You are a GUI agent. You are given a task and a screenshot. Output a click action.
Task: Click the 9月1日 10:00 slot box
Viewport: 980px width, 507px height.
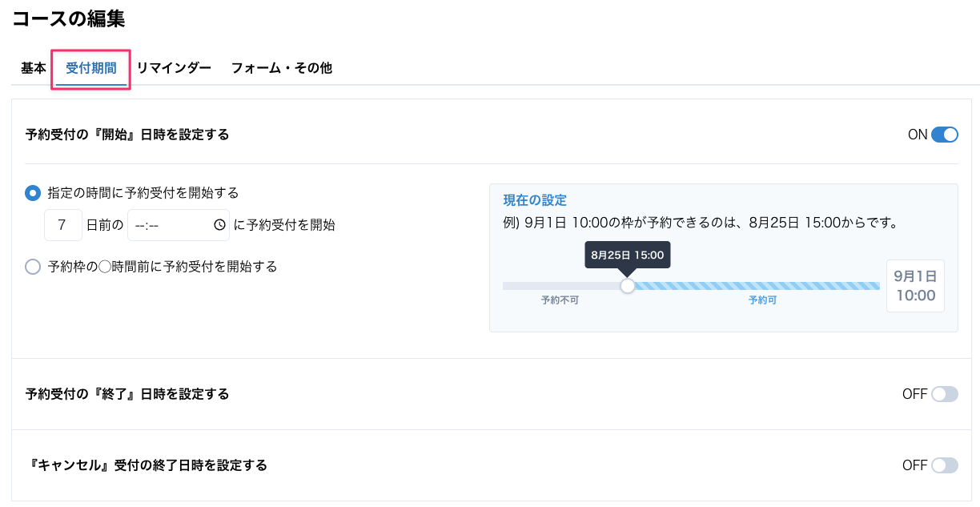coord(915,286)
